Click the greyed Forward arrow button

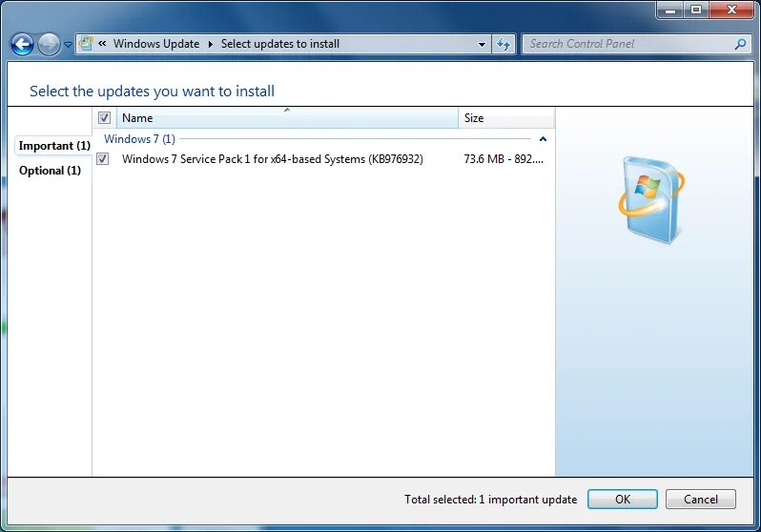[49, 44]
